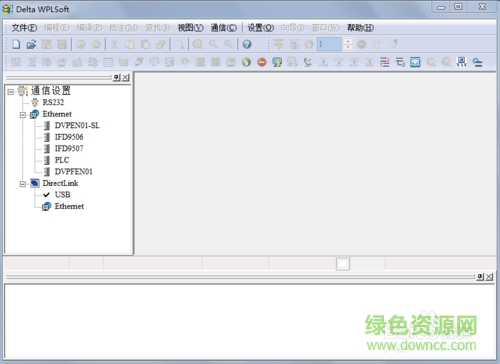Open a file using the folder icon
Image resolution: width=500 pixels, height=364 pixels.
pyautogui.click(x=31, y=44)
